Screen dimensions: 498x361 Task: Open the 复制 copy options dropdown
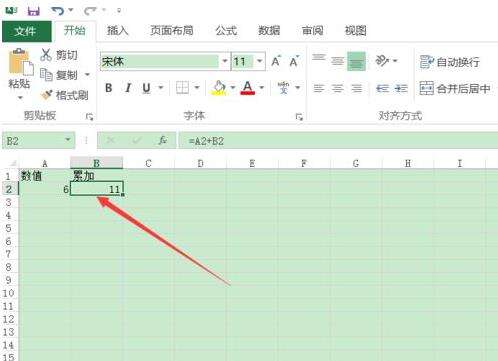click(87, 75)
